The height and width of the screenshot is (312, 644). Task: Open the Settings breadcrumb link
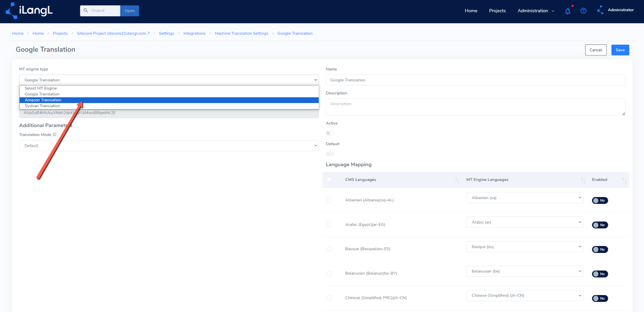click(167, 33)
